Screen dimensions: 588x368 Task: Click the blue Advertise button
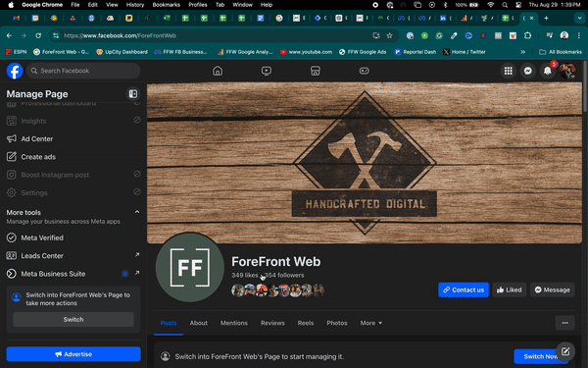73,354
